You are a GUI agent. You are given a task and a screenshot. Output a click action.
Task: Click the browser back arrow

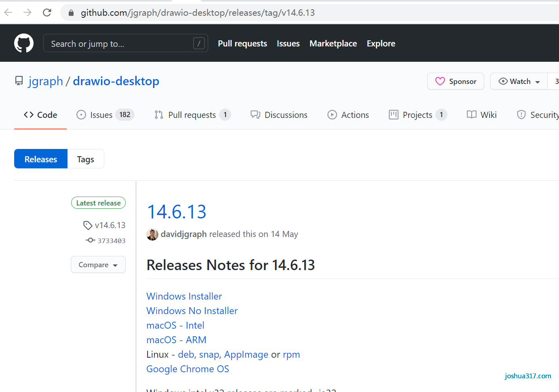8,13
